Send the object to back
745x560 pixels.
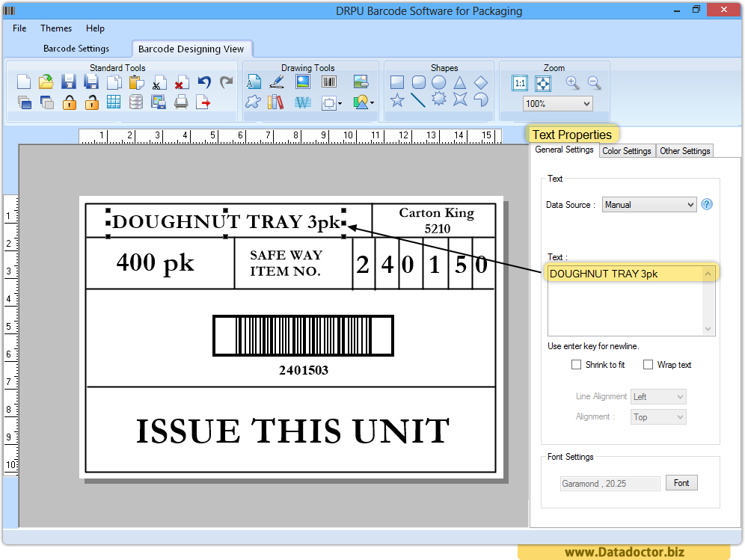[x=46, y=102]
